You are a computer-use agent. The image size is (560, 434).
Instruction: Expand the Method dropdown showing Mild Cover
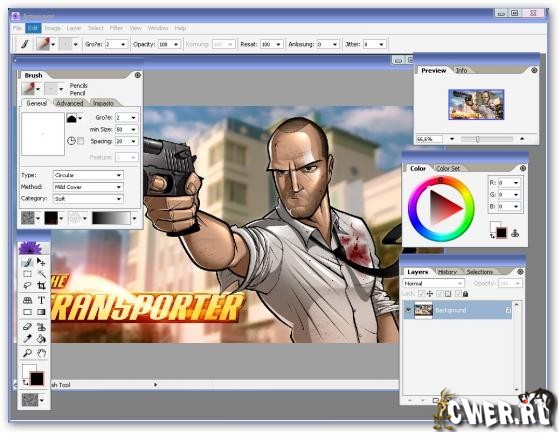(88, 187)
